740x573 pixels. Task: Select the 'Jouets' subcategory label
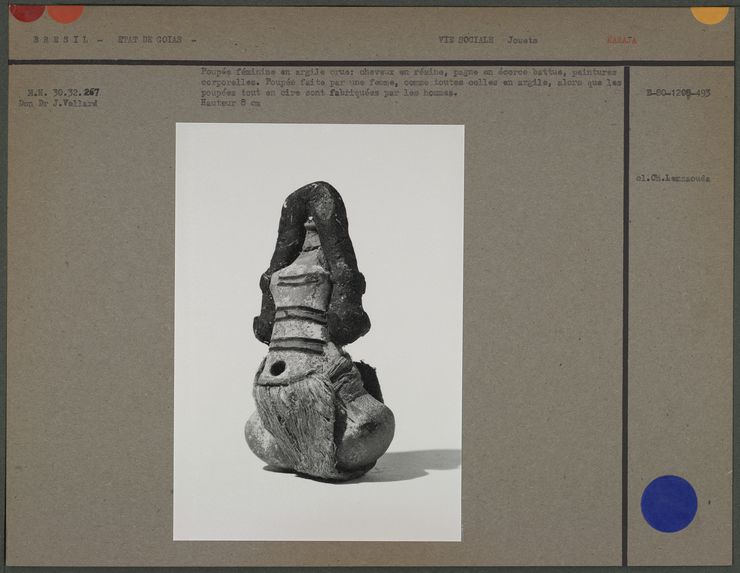tap(522, 40)
